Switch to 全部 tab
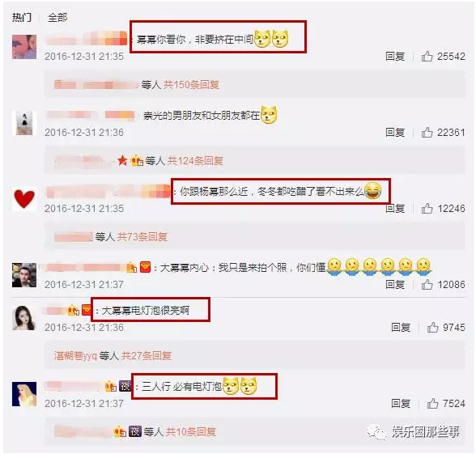 [57, 18]
